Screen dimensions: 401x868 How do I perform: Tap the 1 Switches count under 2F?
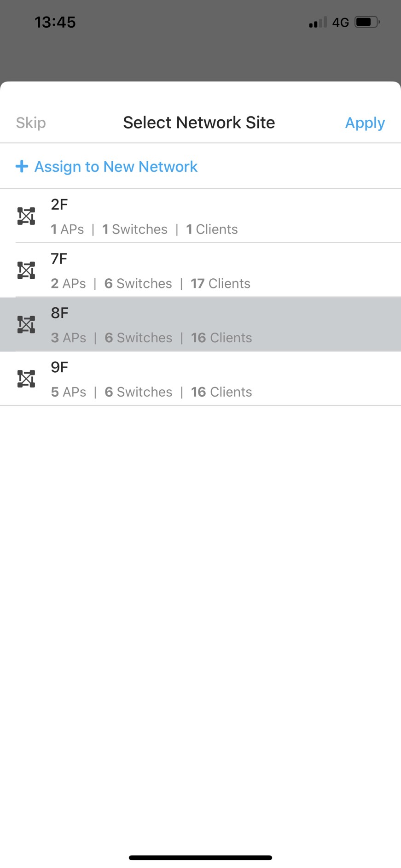[x=135, y=229]
